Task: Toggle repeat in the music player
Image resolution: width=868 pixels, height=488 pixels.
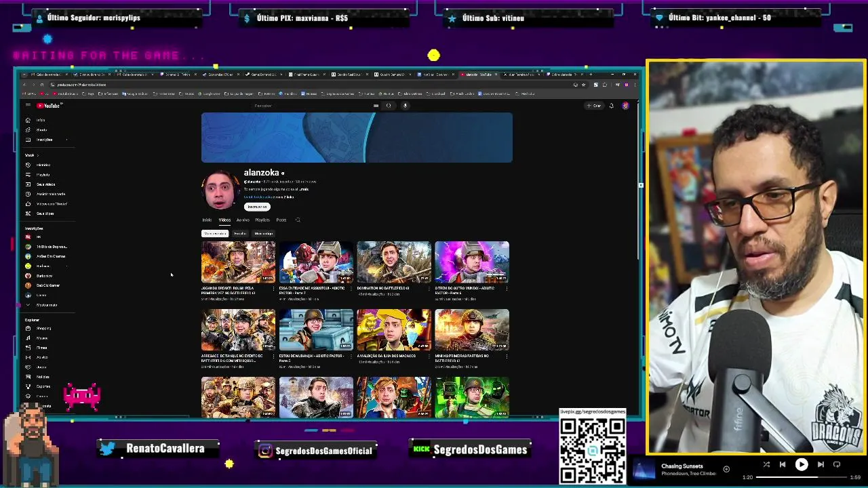Action: [x=837, y=464]
